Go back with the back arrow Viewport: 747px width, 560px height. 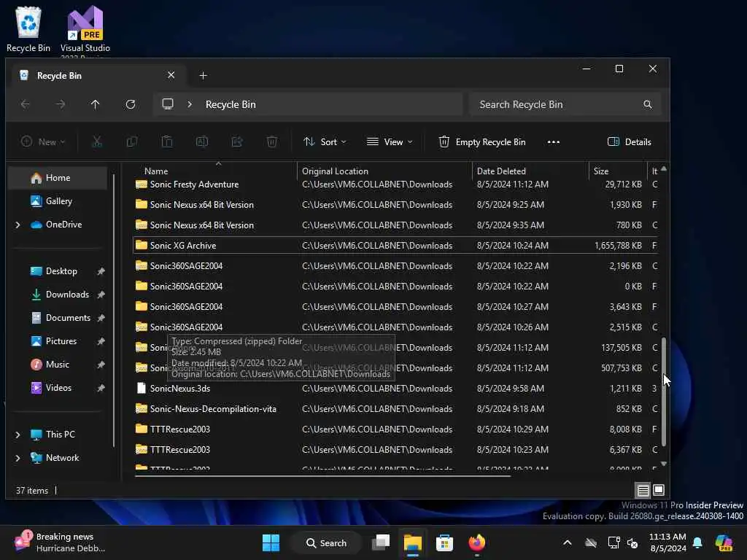[x=26, y=104]
